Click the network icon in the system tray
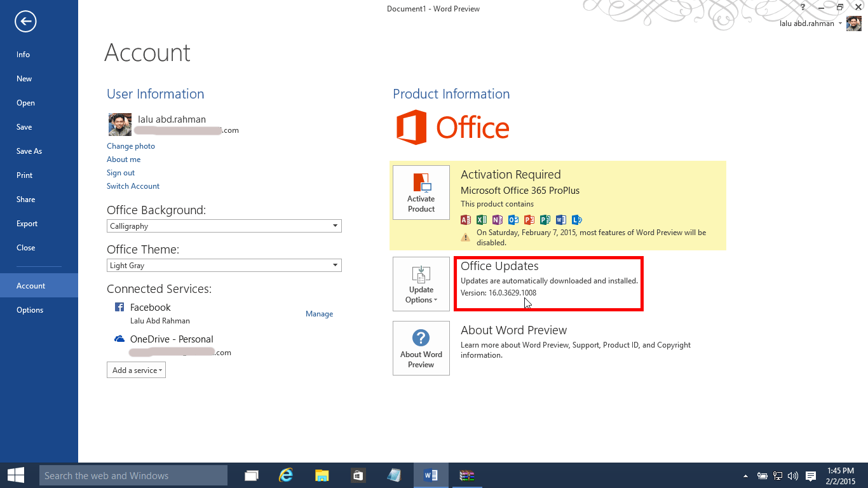 pyautogui.click(x=777, y=475)
